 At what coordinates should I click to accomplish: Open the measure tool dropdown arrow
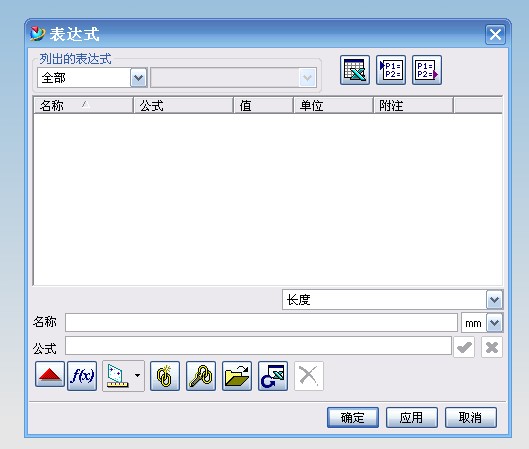click(x=138, y=375)
